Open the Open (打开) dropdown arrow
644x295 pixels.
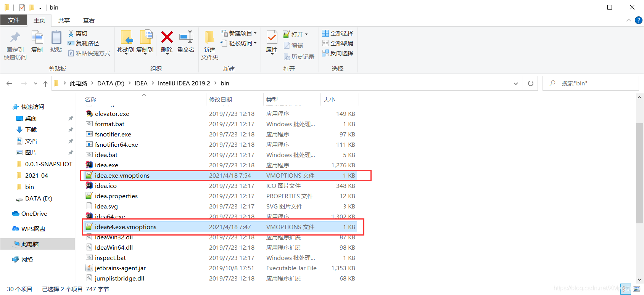coord(306,34)
